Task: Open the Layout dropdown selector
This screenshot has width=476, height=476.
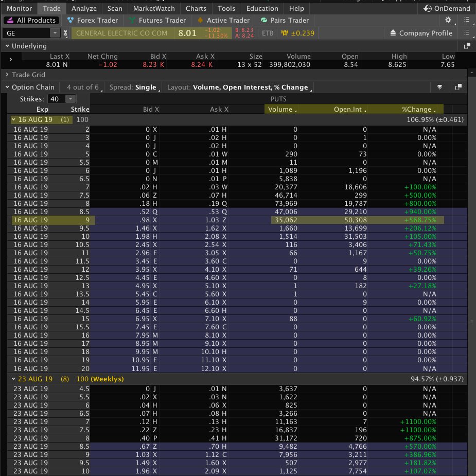Action: 239,87
